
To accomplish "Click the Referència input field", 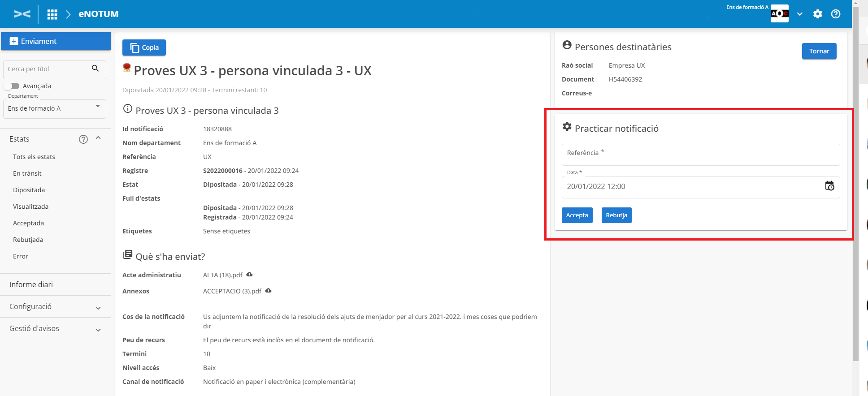I will [x=700, y=155].
